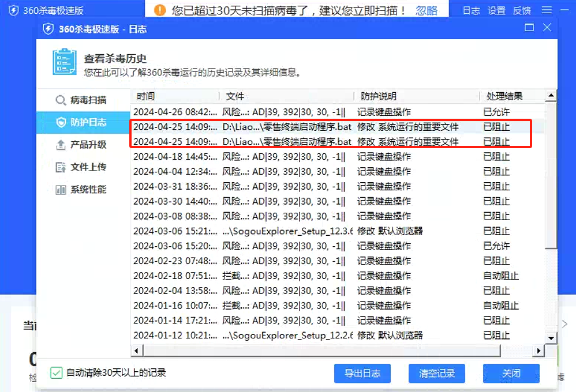
Task: Click the vertical scrollbar thumb
Action: point(551,175)
